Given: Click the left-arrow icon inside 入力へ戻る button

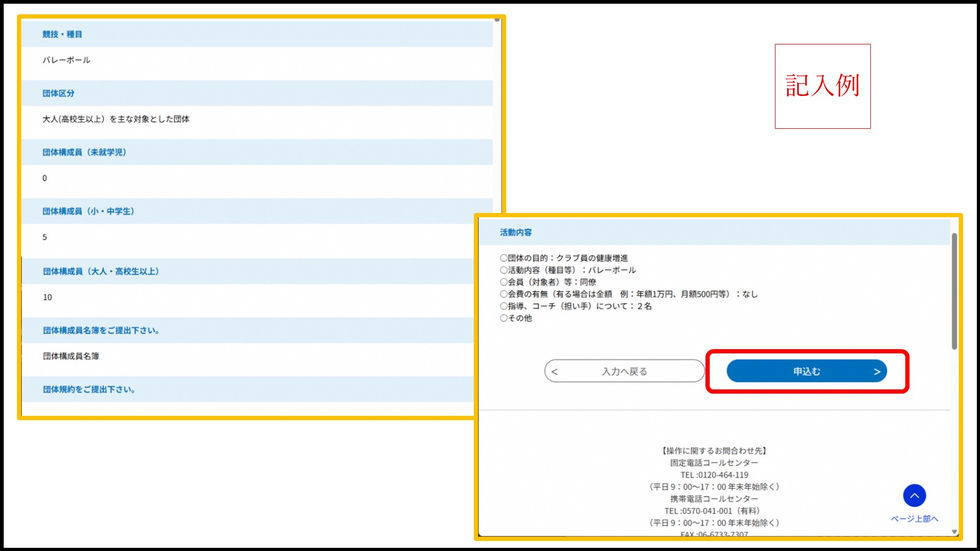Looking at the screenshot, I should tap(554, 371).
